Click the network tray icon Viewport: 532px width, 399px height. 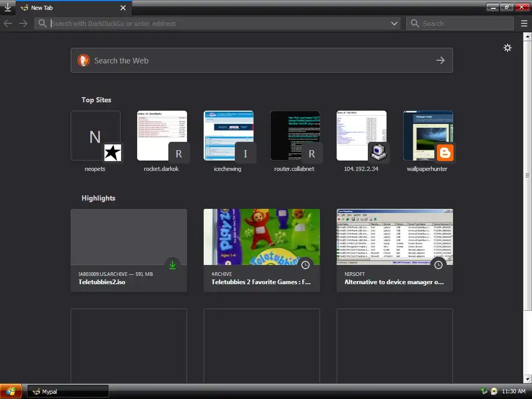tap(484, 391)
